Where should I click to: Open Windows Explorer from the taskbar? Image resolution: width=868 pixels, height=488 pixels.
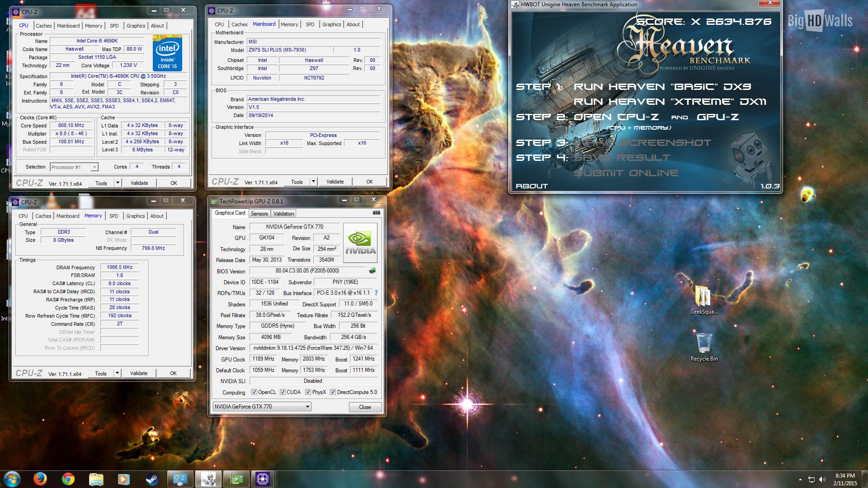pyautogui.click(x=96, y=479)
